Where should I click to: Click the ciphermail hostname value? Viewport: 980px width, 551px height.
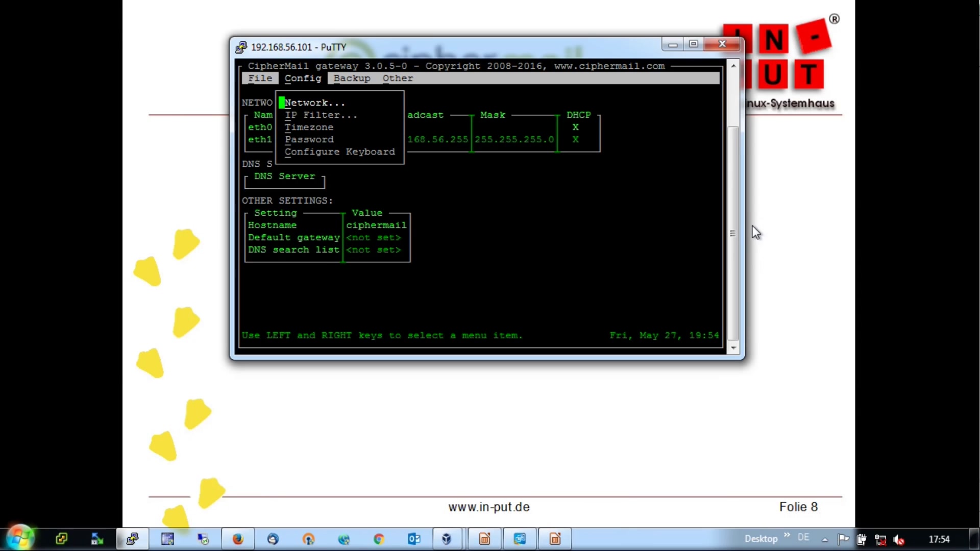[x=377, y=225]
